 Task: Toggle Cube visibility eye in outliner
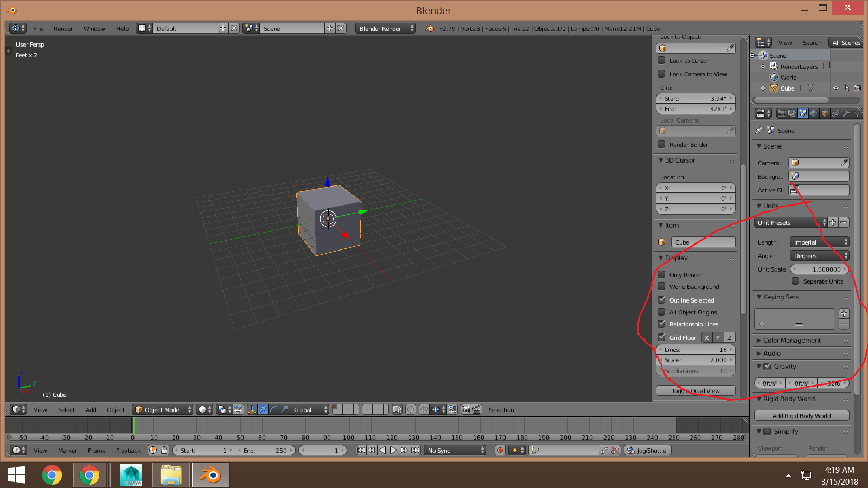click(x=836, y=88)
